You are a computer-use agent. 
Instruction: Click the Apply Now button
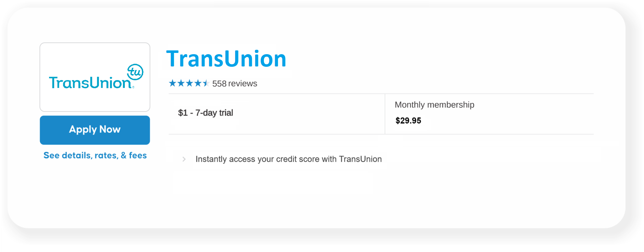pyautogui.click(x=95, y=130)
